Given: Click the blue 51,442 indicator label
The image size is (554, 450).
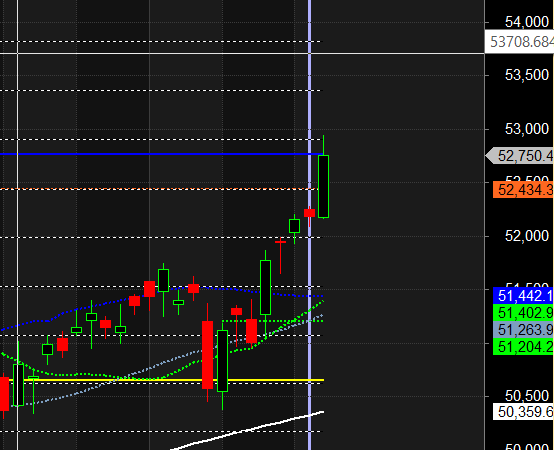Looking at the screenshot, I should click(523, 296).
